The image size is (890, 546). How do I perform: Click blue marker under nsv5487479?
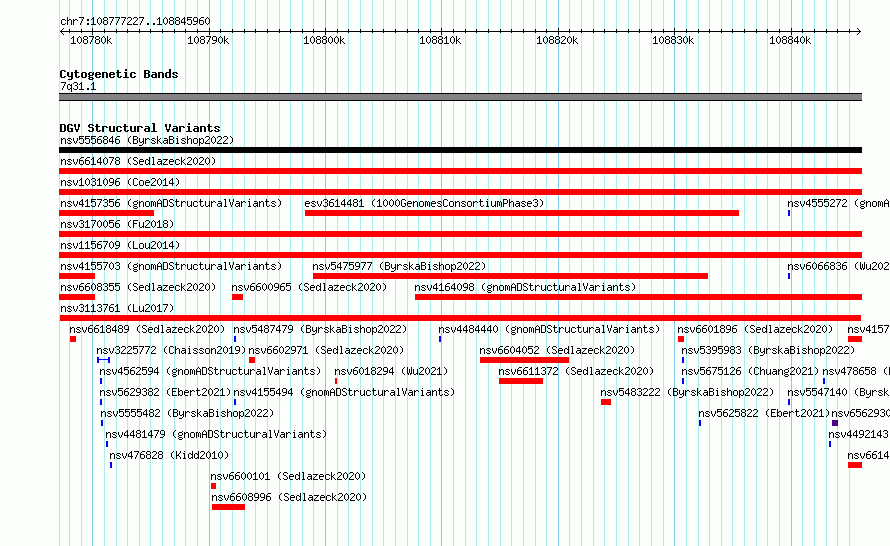tap(235, 339)
